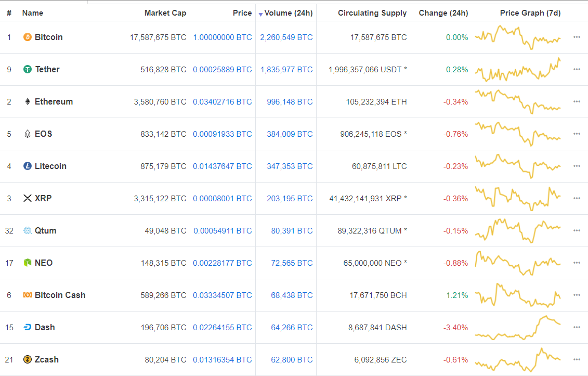Sort by Circulating Supply column header
Viewport: 588px width, 376px height.
(372, 13)
